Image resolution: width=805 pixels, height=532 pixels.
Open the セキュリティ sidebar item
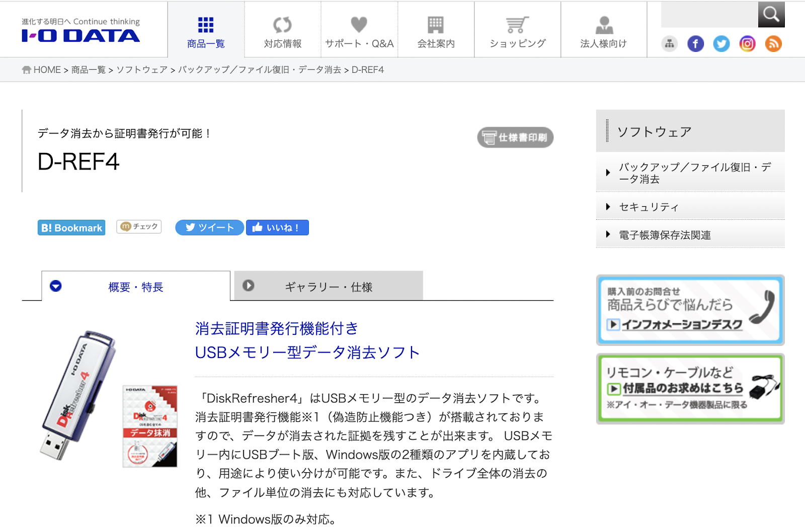point(690,207)
